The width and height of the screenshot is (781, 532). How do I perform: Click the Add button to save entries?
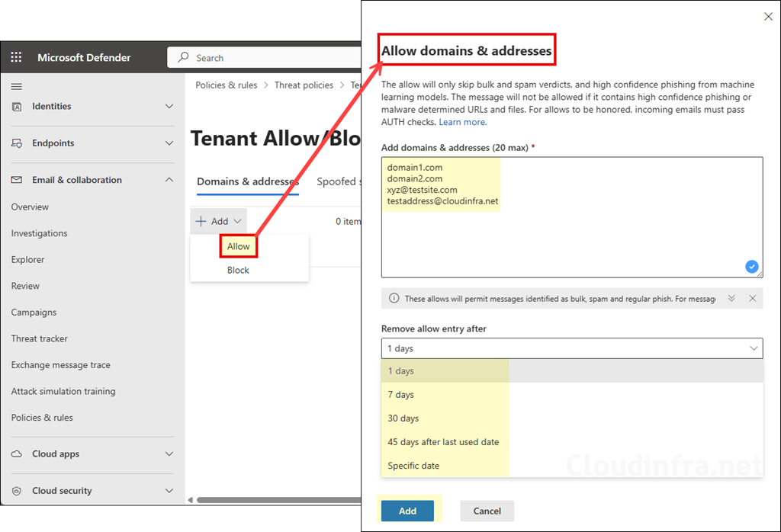[x=407, y=511]
